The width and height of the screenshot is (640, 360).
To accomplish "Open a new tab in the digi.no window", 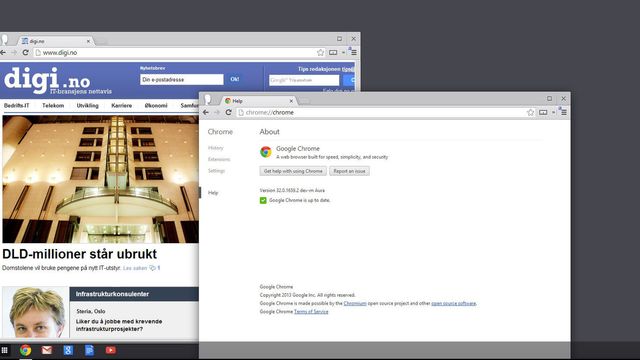I will pos(101,41).
